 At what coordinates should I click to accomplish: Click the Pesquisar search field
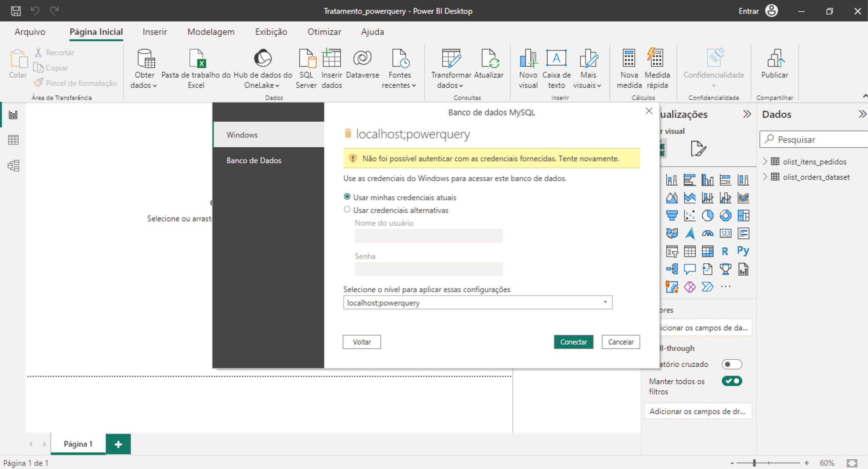click(x=814, y=139)
